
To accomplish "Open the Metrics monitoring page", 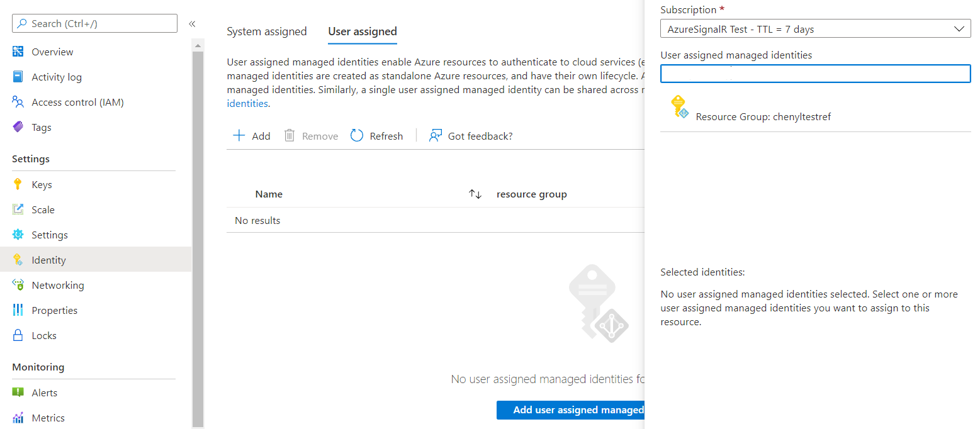I will click(x=47, y=417).
